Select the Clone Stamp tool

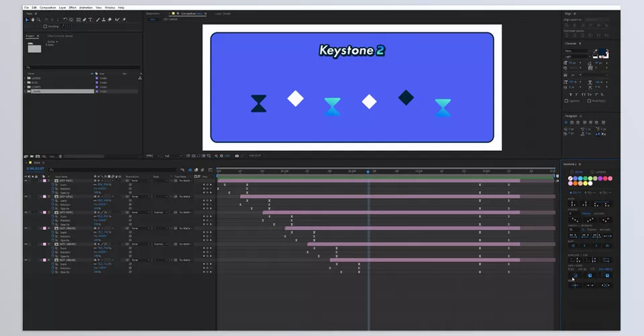click(x=103, y=19)
